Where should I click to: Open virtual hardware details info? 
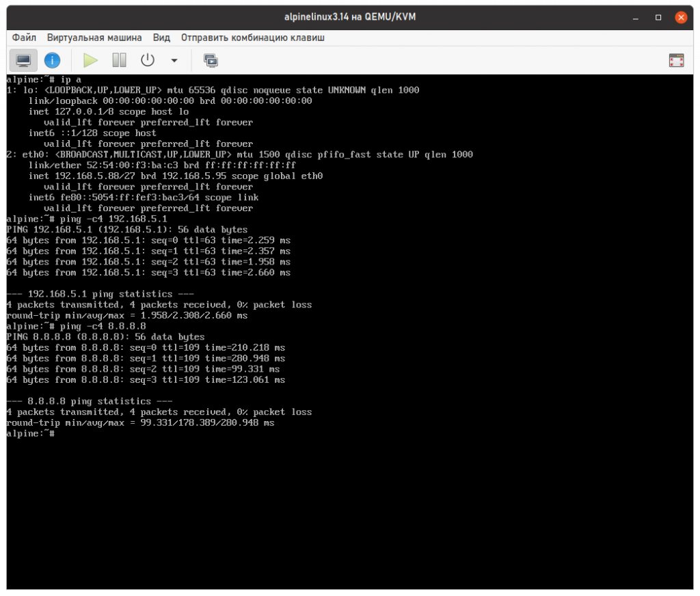coord(52,60)
